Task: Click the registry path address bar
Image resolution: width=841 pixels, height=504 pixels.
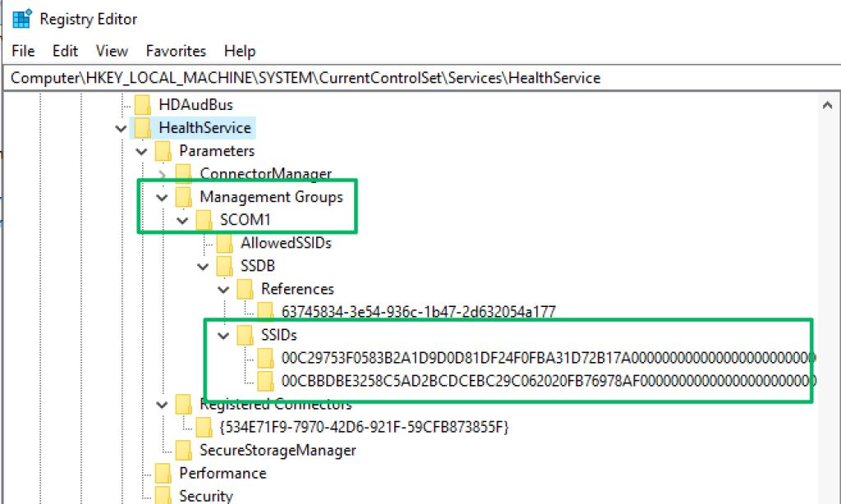Action: (411, 78)
